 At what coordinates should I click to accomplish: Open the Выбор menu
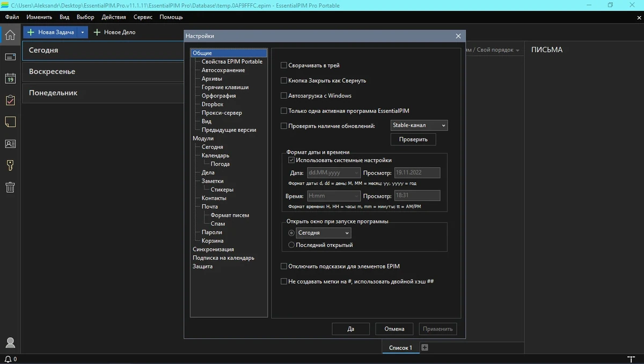click(x=85, y=17)
